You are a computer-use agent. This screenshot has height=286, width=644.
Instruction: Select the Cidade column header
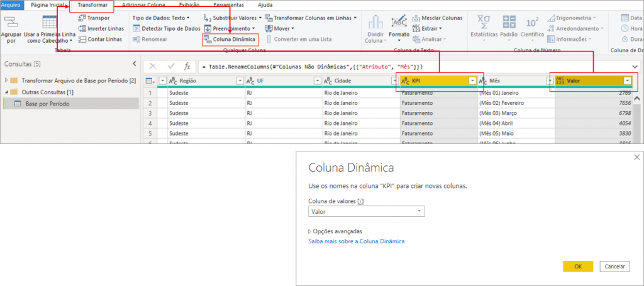pyautogui.click(x=361, y=81)
